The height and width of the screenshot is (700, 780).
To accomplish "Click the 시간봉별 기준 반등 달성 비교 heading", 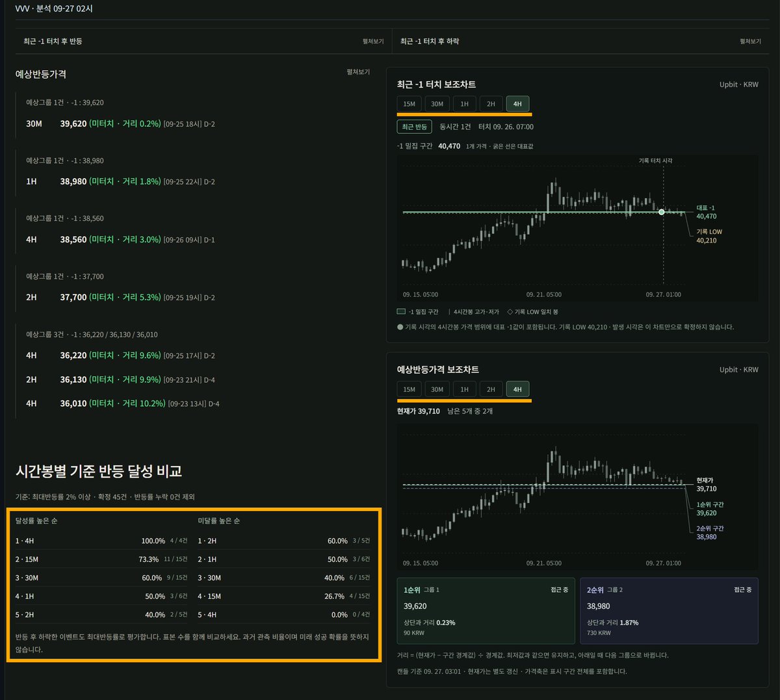I will tap(99, 471).
